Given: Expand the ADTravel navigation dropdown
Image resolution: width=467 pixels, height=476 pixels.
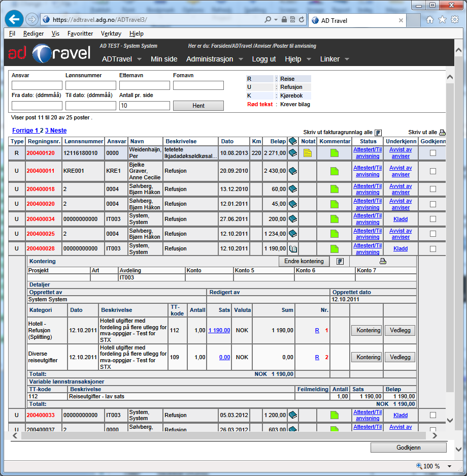Looking at the screenshot, I should point(123,59).
